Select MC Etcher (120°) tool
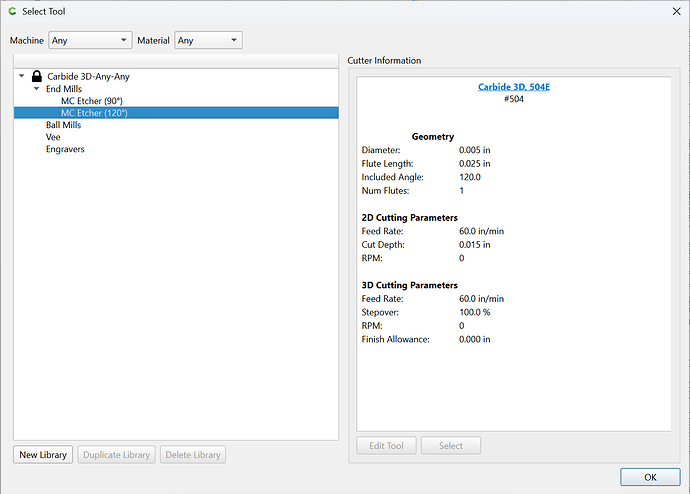This screenshot has height=494, width=690. click(x=176, y=113)
